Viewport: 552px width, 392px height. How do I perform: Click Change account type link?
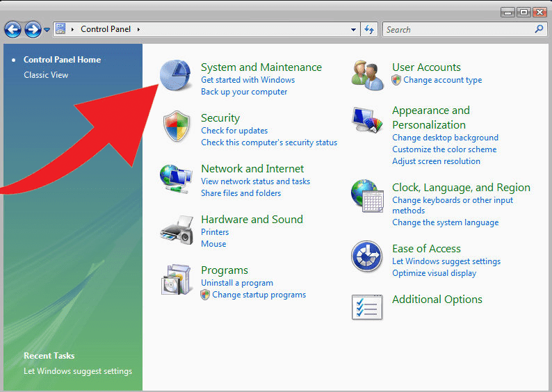tap(443, 80)
